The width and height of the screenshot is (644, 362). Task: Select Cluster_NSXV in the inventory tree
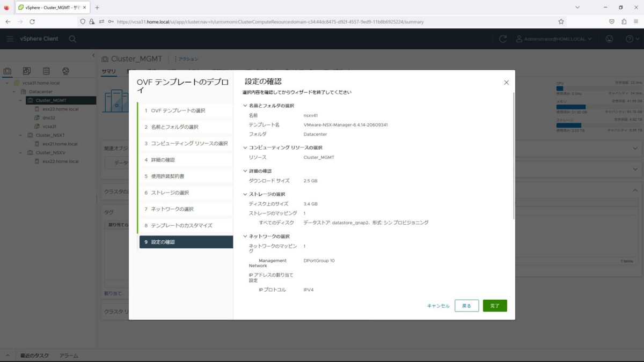coord(50,152)
